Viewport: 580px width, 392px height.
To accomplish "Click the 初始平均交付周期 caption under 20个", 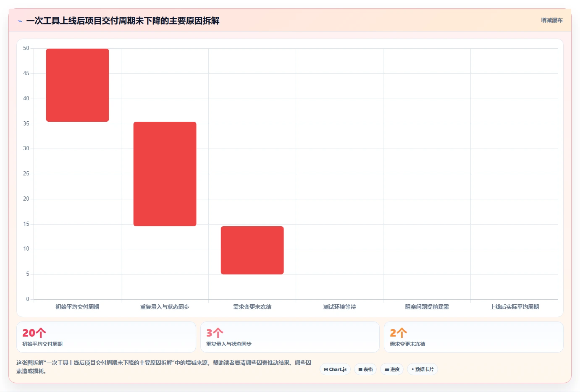I will (42, 344).
